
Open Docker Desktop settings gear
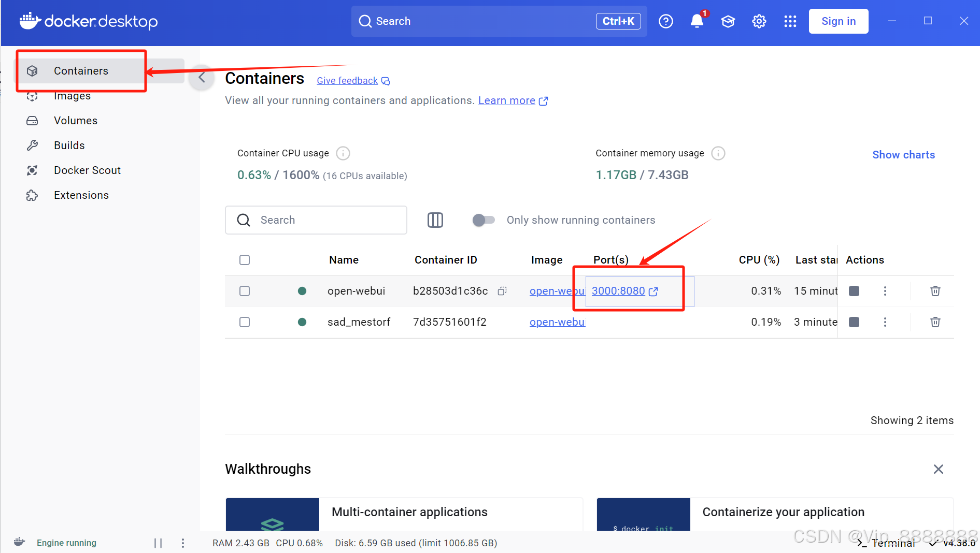[x=759, y=21]
